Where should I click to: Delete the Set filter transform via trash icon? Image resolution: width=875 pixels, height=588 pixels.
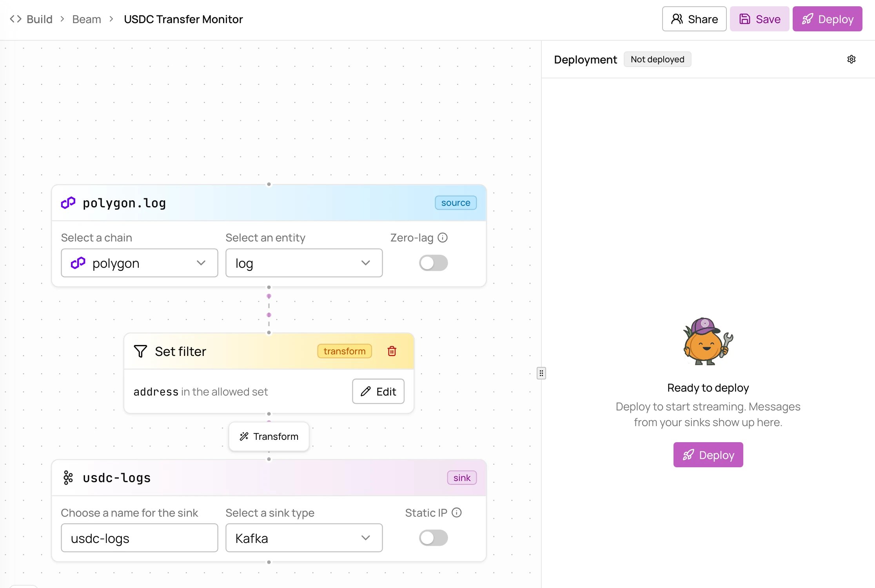[392, 351]
